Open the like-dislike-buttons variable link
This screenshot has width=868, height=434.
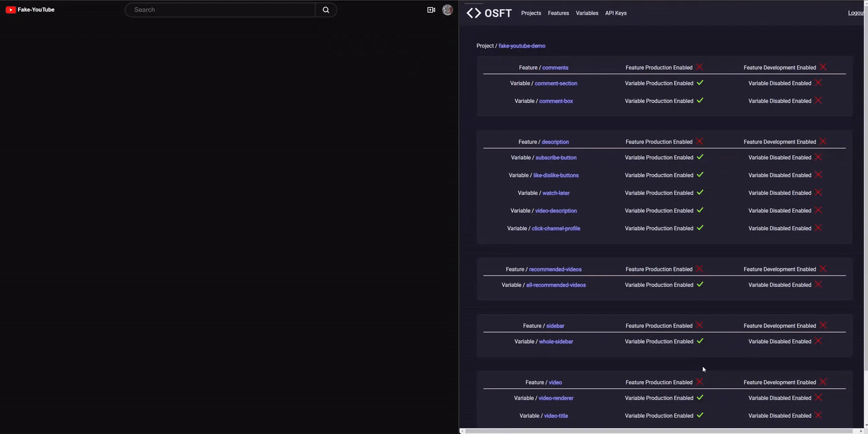[x=556, y=175]
